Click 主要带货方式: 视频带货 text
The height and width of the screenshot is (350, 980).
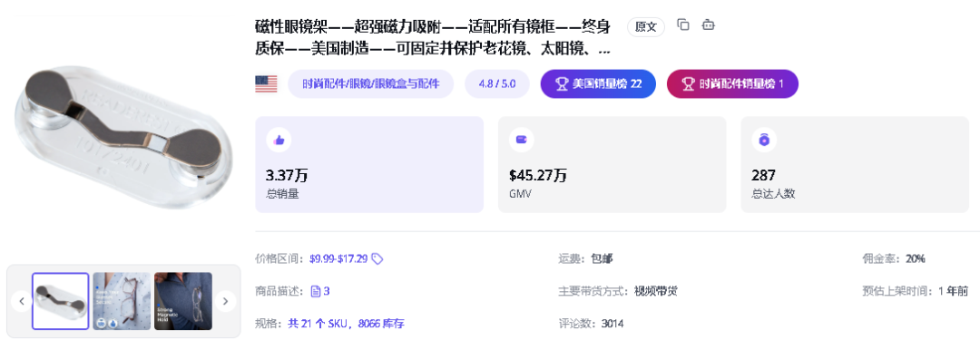coord(618,291)
